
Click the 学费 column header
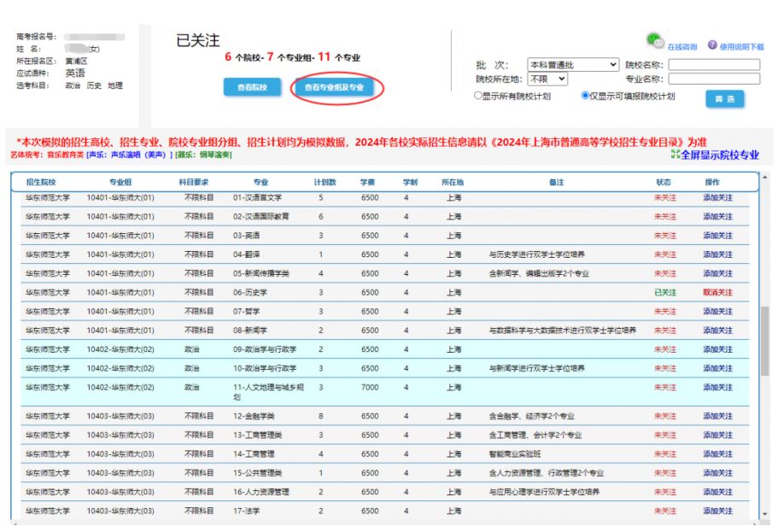pos(368,182)
